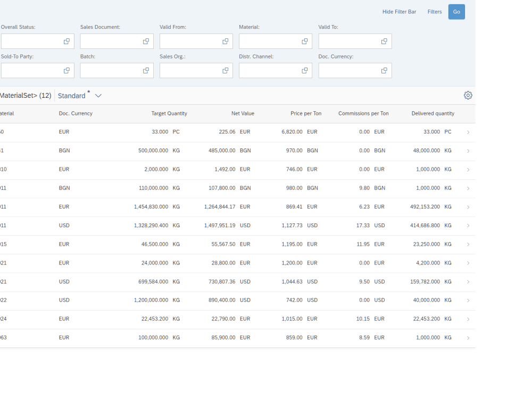Click inside the Material input field
This screenshot has width=532, height=399.
271,41
